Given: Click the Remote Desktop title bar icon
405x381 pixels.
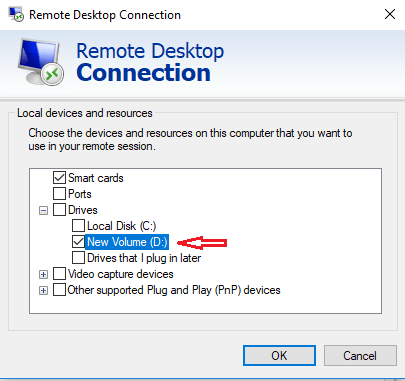Looking at the screenshot, I should pyautogui.click(x=16, y=14).
